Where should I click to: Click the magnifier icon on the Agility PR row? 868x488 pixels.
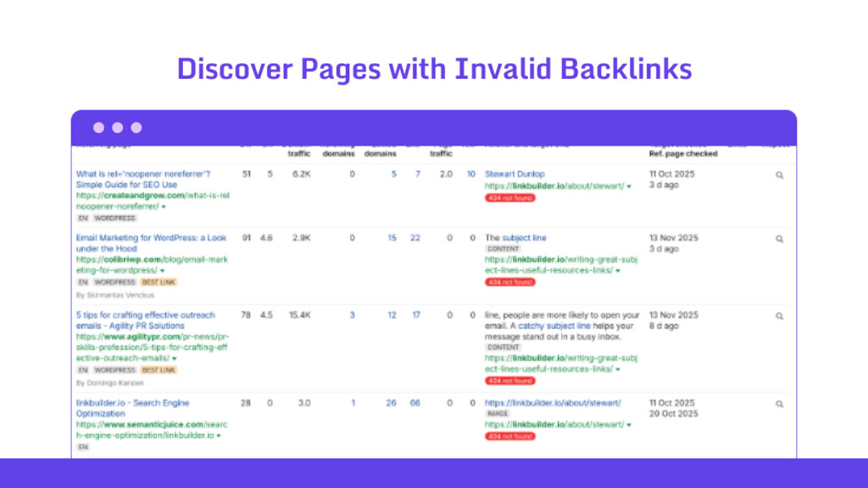pyautogui.click(x=780, y=314)
